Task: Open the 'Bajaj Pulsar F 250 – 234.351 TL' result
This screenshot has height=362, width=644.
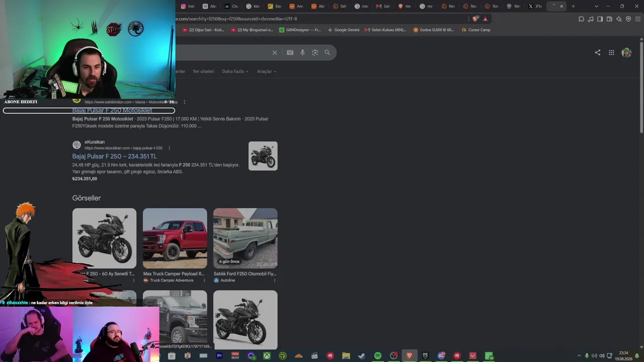Action: tap(114, 156)
